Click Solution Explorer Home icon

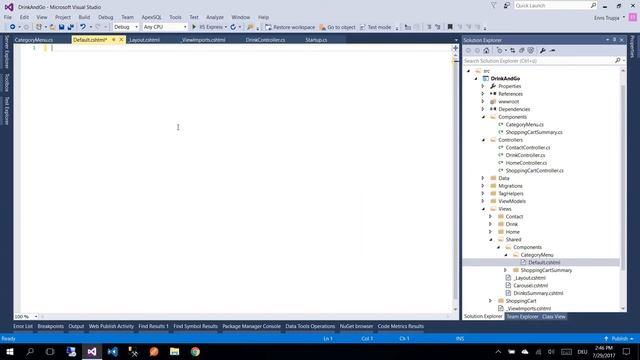coord(486,51)
